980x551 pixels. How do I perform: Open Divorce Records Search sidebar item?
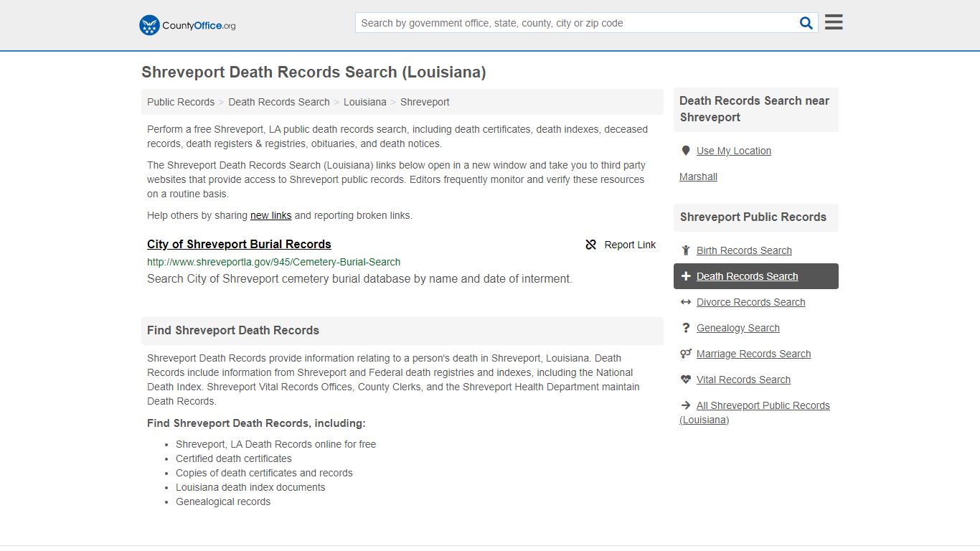[x=750, y=302]
